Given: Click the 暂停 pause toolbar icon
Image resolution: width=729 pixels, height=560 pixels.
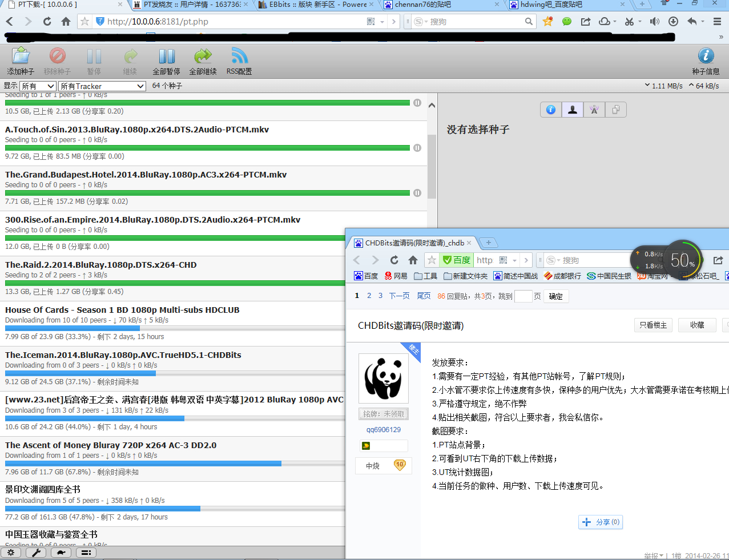Looking at the screenshot, I should click(x=94, y=56).
